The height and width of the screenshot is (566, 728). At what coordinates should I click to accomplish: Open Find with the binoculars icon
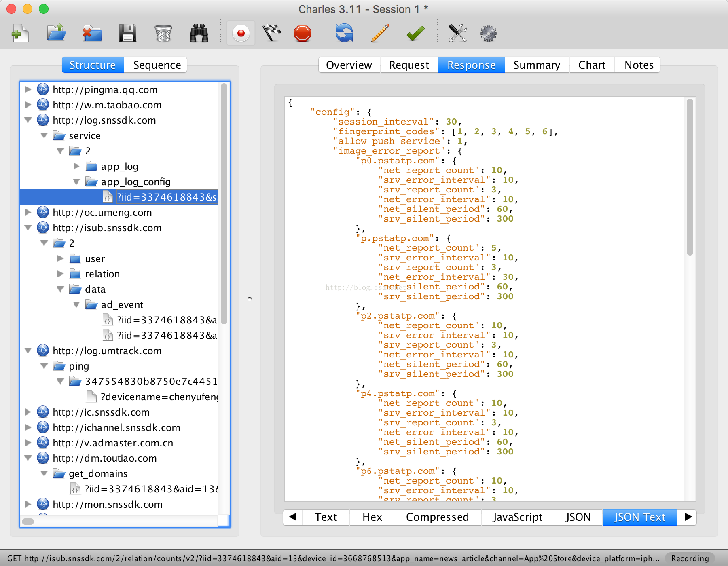pos(199,33)
